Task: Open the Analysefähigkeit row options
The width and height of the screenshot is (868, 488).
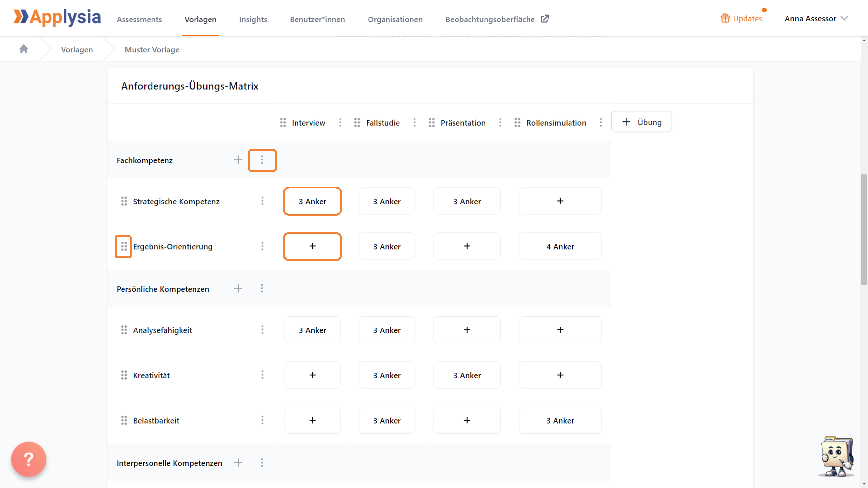Action: pyautogui.click(x=262, y=330)
